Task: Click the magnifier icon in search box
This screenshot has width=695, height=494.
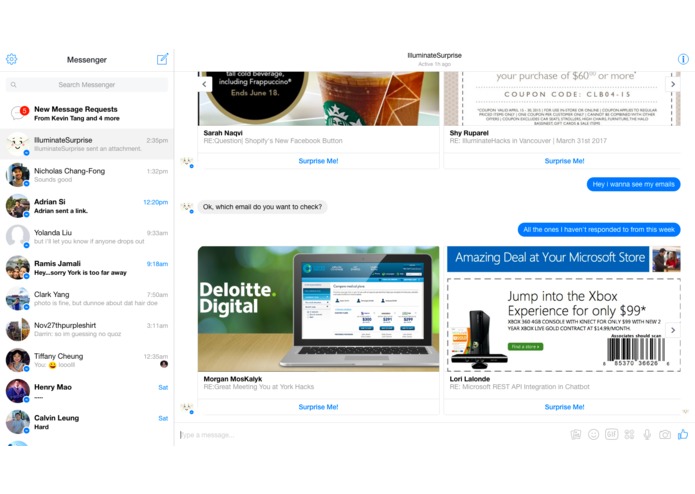Action: [14, 85]
